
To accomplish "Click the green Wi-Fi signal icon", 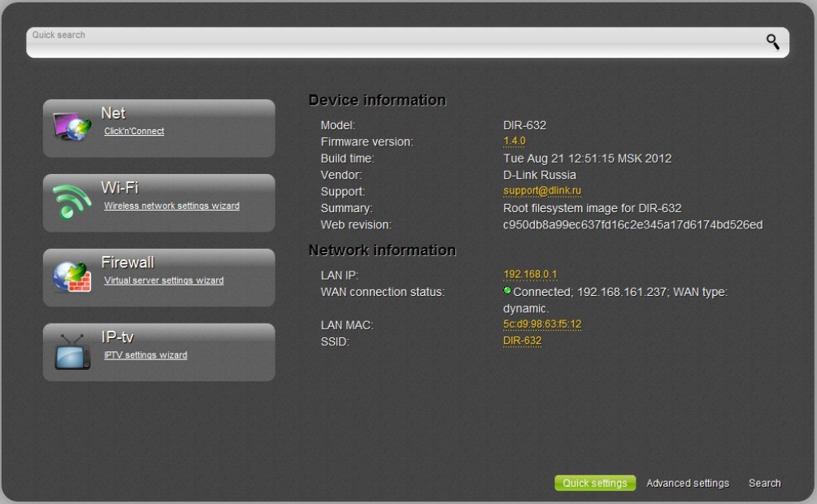I will click(72, 202).
